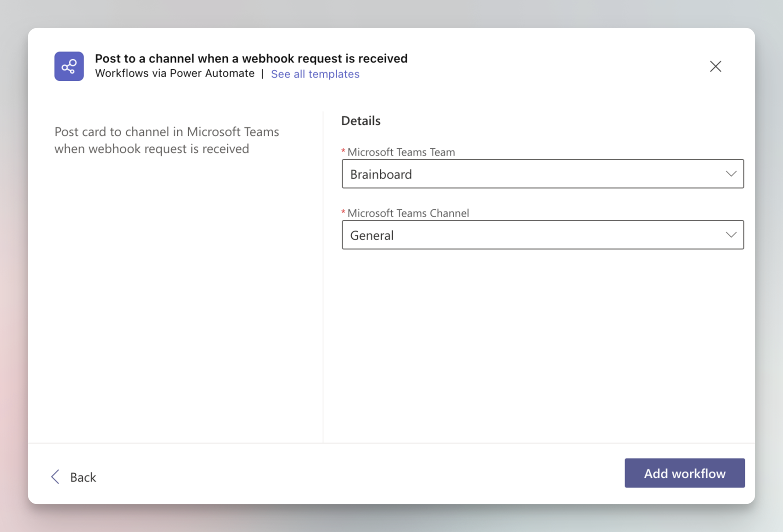Click the red asterisk beside Team label
This screenshot has height=532, width=783.
point(343,151)
